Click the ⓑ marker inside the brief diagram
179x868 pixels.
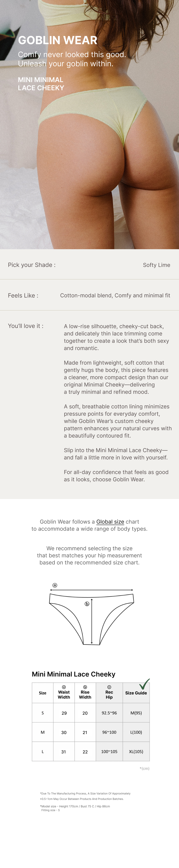coord(87,604)
